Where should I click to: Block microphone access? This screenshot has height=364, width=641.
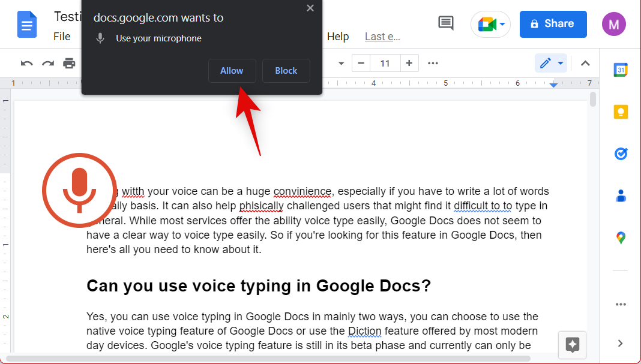[x=286, y=71]
